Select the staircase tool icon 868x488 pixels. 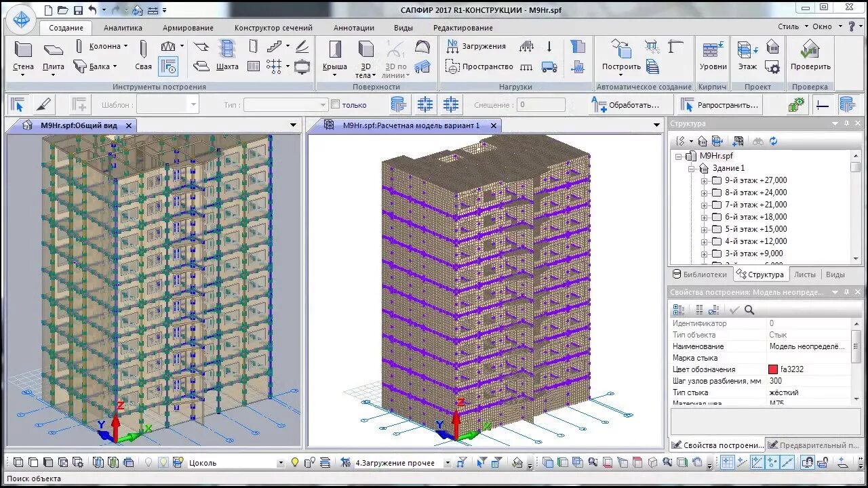click(275, 46)
